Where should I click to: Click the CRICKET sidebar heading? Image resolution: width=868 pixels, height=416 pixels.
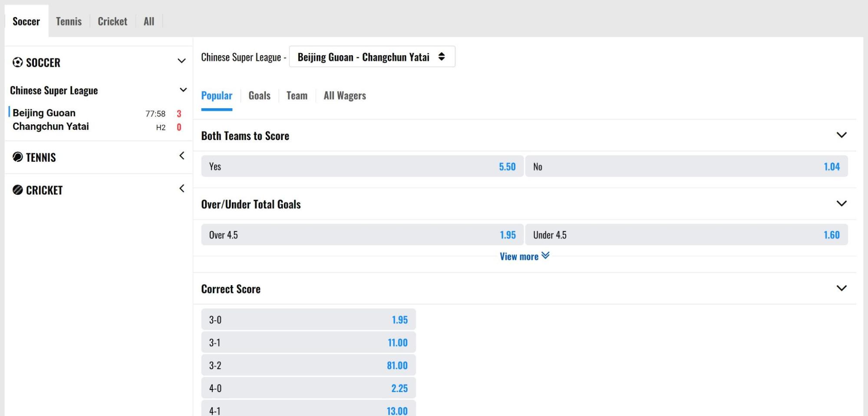(44, 190)
